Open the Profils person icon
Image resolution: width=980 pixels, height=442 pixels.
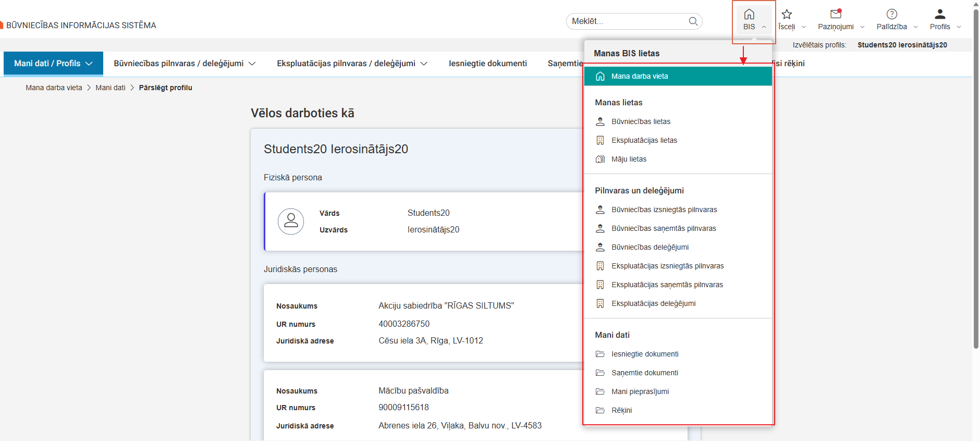pyautogui.click(x=940, y=15)
